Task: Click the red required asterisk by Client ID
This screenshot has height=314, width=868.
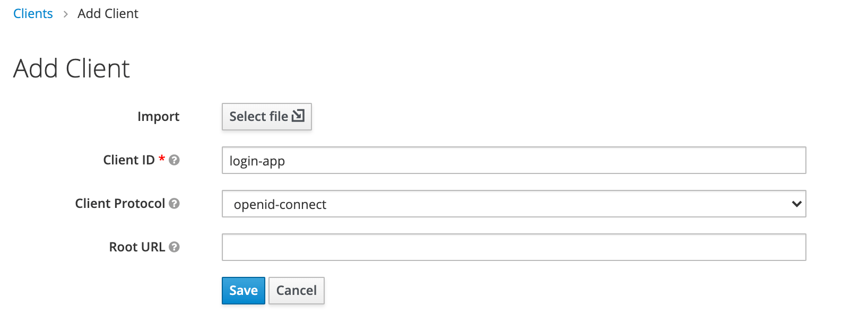Action: point(162,159)
